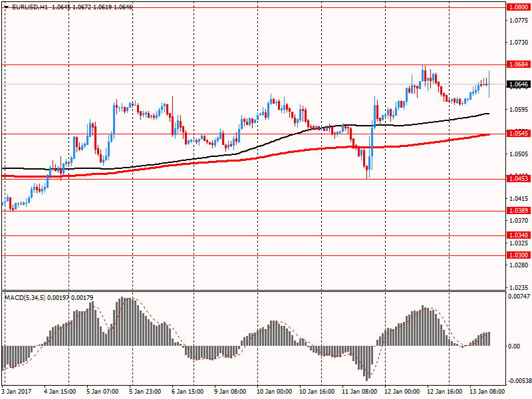The width and height of the screenshot is (532, 399).
Task: Select the 1.0545 red price label
Action: [x=518, y=134]
